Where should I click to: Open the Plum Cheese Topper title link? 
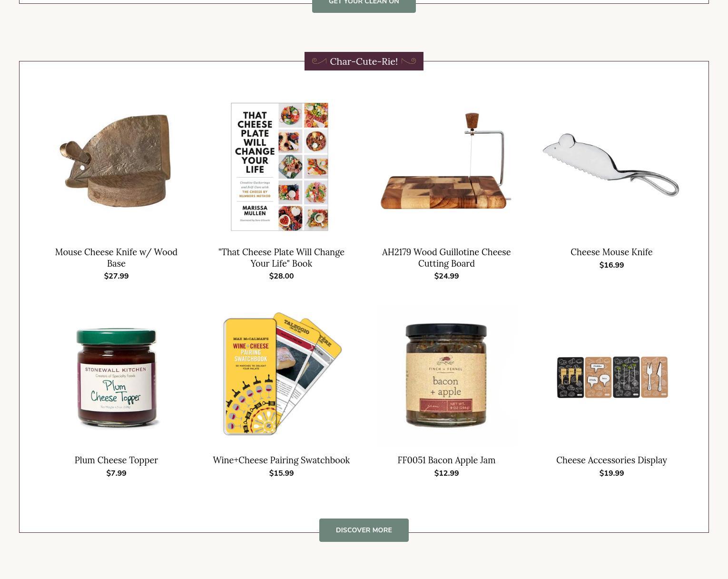(x=116, y=460)
